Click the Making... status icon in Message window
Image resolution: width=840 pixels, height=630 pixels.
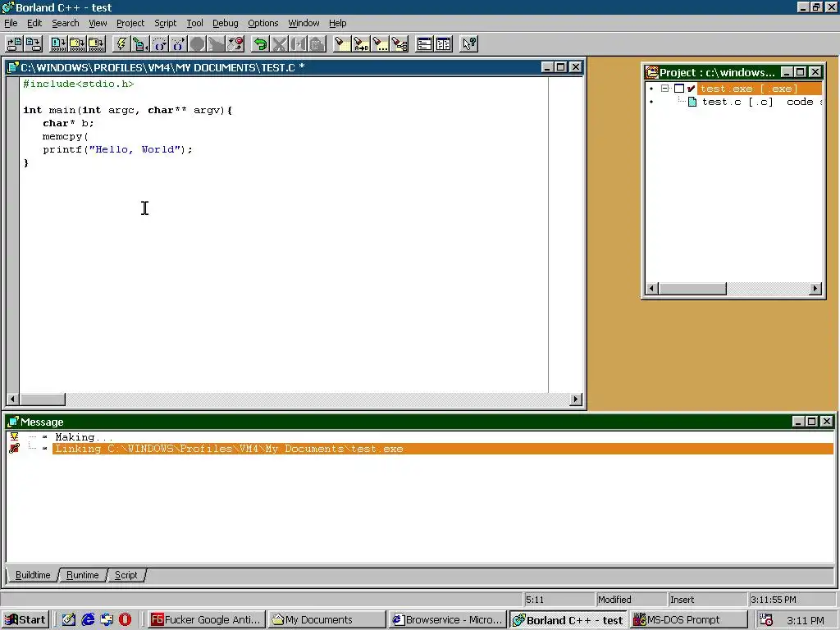(x=15, y=436)
